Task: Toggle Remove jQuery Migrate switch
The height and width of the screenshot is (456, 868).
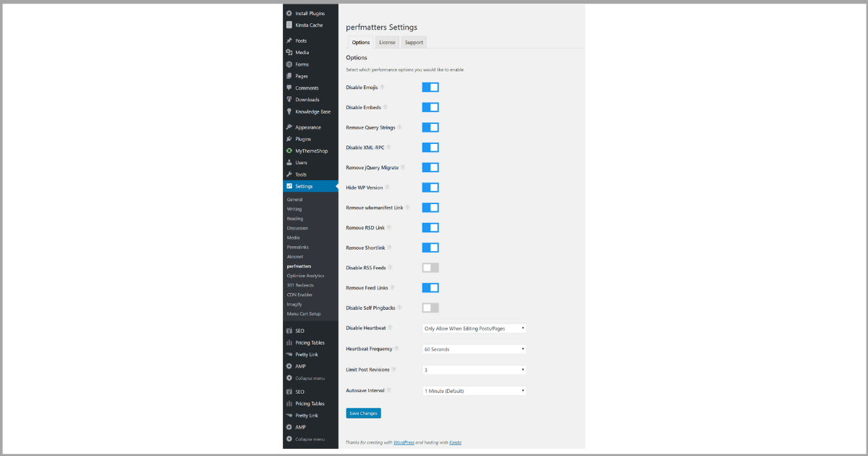Action: tap(430, 167)
